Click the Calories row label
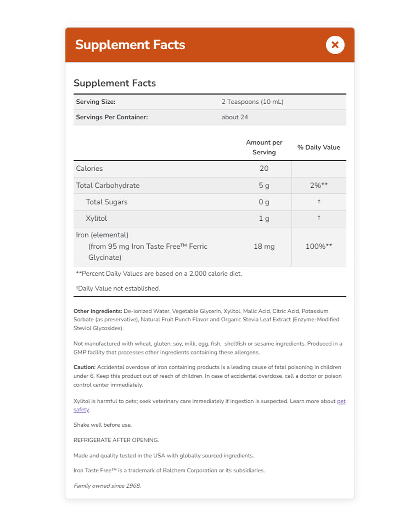The width and height of the screenshot is (420, 526). click(x=89, y=169)
